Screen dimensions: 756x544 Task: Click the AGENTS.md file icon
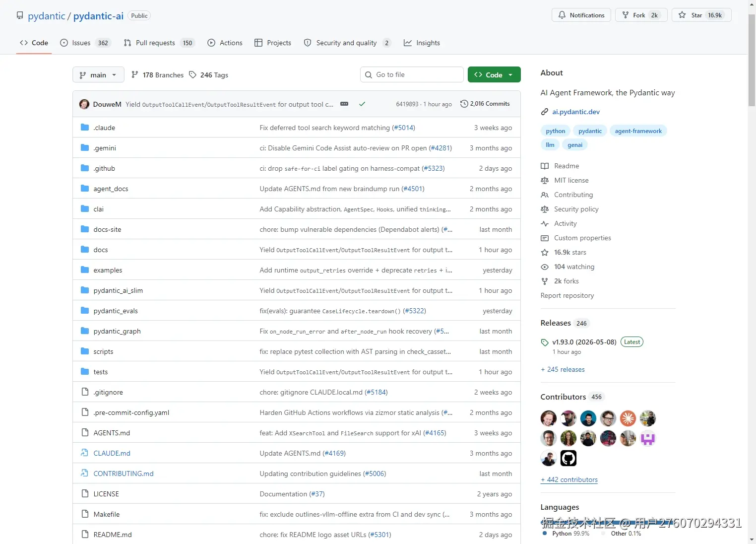(x=85, y=433)
